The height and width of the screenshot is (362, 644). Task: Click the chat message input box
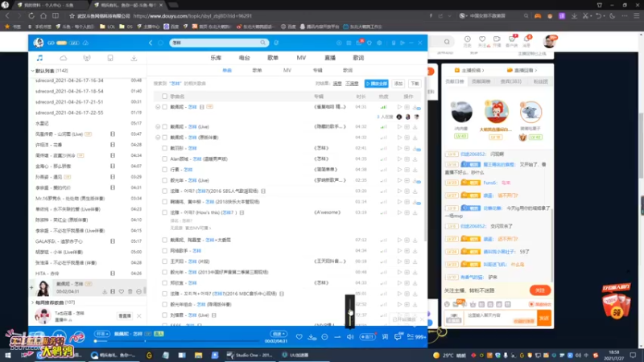[x=500, y=318]
